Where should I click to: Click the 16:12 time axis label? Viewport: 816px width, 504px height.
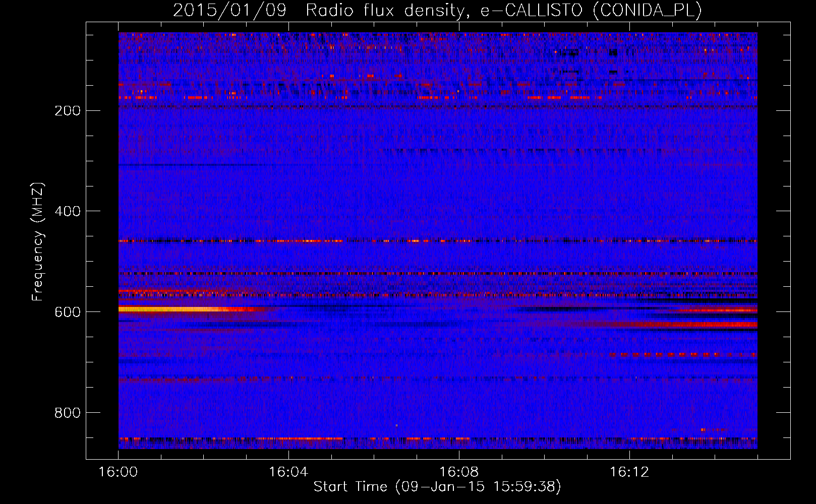point(629,472)
